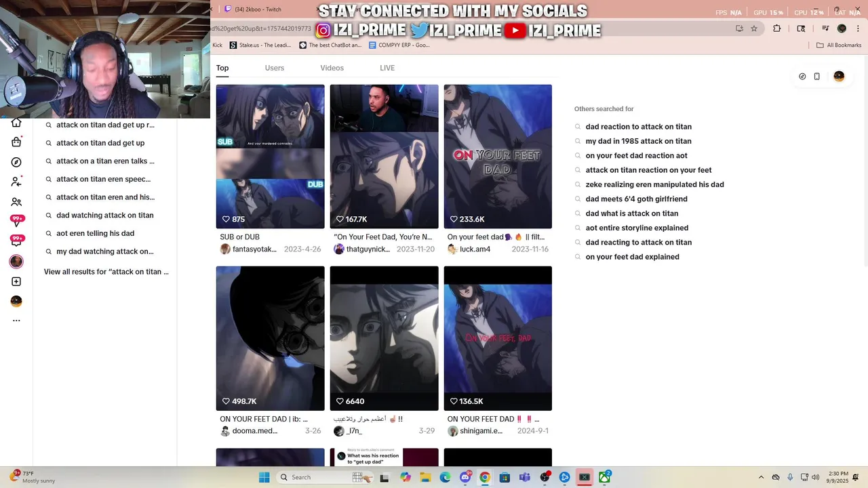Click the Upload plus icon in sidebar
The height and width of the screenshot is (488, 868).
16,281
